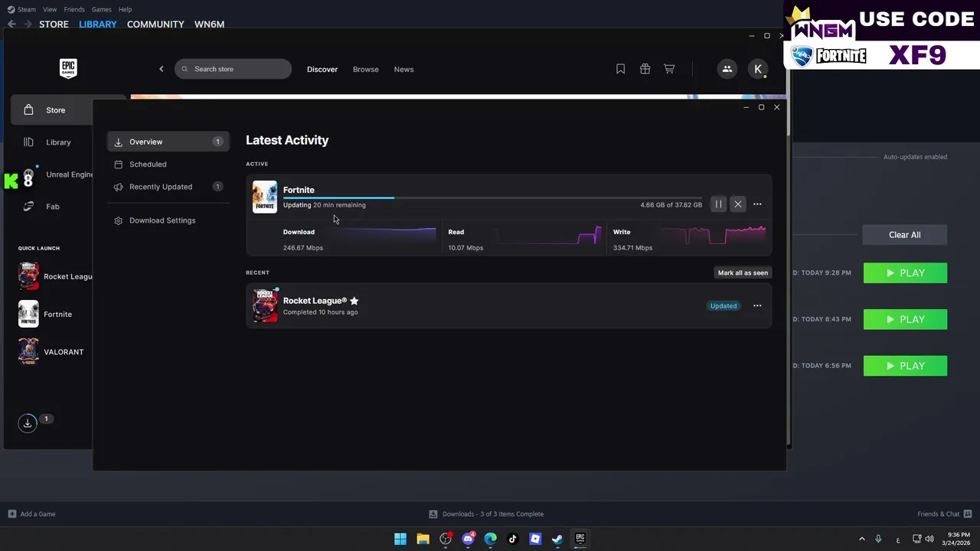980x551 pixels.
Task: Click the Search store field
Action: (x=233, y=69)
